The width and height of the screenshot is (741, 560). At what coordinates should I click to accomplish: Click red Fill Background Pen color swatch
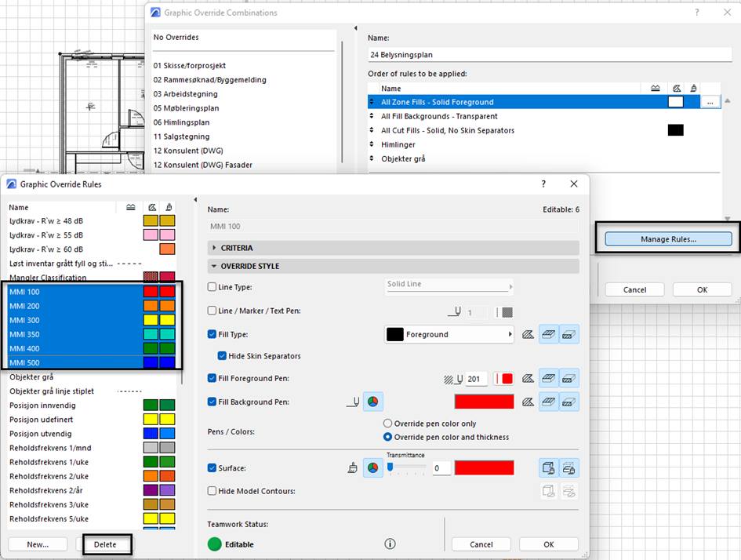click(x=484, y=402)
